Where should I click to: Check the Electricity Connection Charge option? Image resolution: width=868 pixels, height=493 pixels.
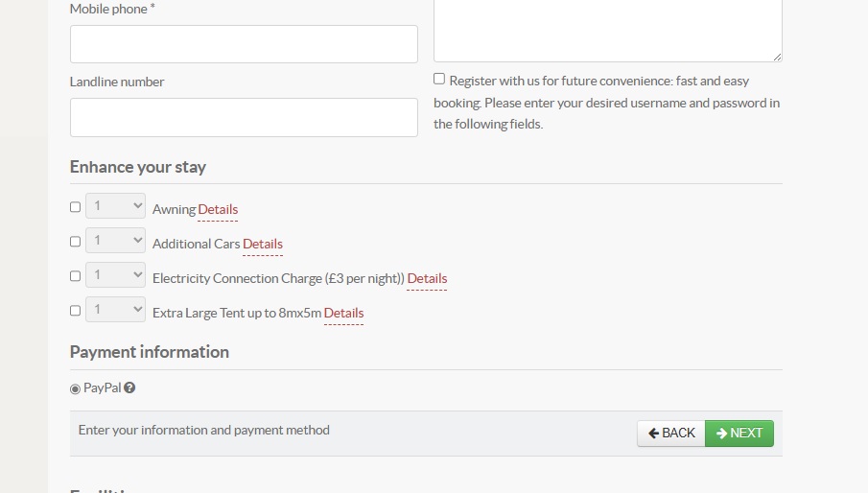76,276
